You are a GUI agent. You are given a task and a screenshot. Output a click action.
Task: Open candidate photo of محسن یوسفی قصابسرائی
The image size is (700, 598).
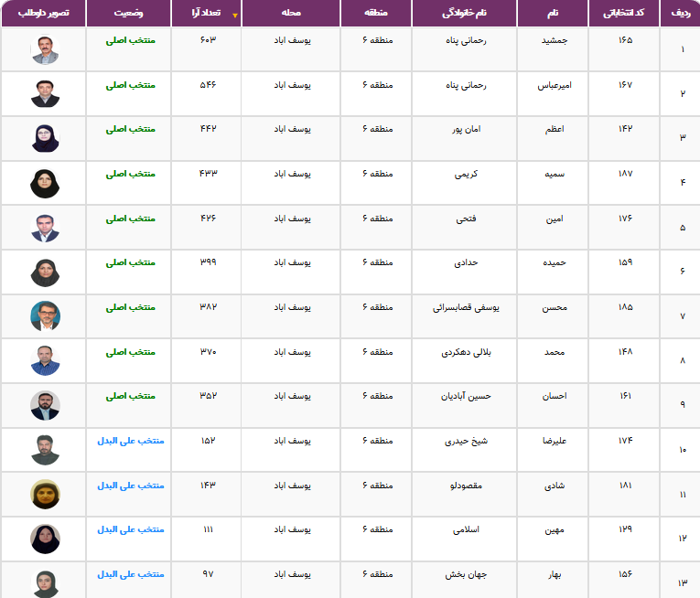pos(45,316)
